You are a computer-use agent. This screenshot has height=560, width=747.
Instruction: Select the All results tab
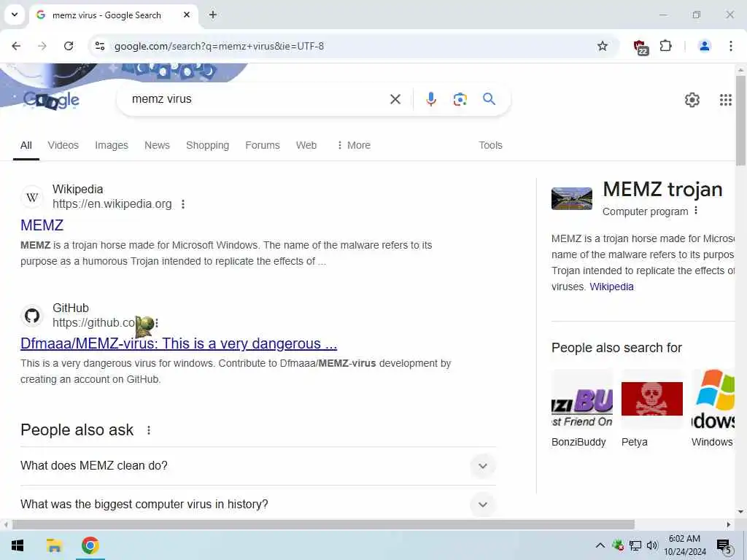pyautogui.click(x=26, y=145)
